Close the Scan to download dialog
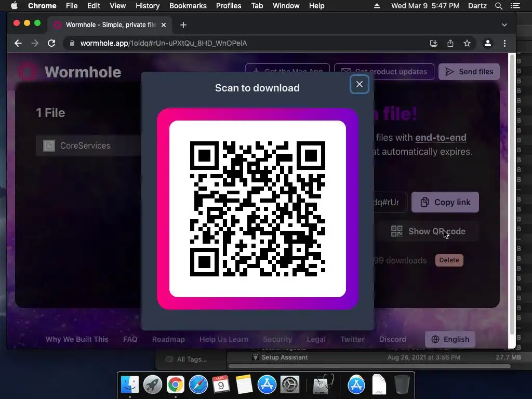This screenshot has height=399, width=532. pyautogui.click(x=360, y=84)
